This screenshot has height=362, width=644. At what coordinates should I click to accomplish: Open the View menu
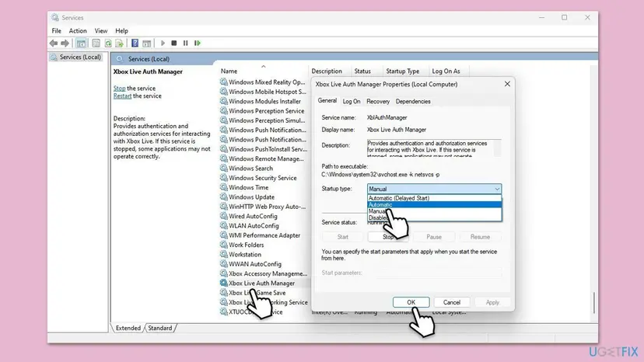[100, 31]
